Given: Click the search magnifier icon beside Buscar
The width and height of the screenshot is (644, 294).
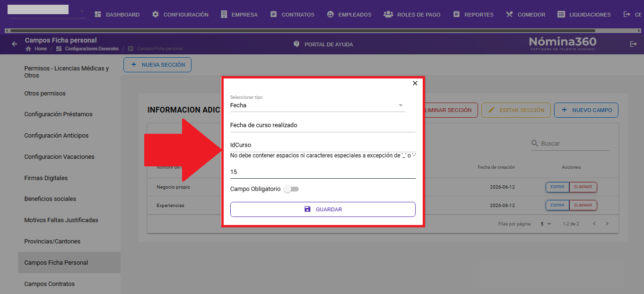Looking at the screenshot, I should [x=535, y=143].
